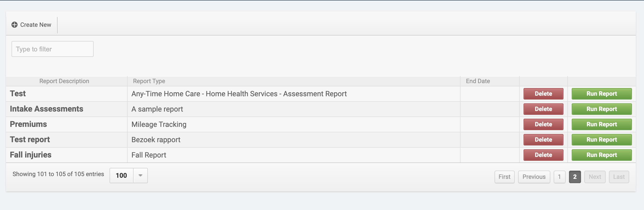Sort by Report Type column header

[x=149, y=81]
